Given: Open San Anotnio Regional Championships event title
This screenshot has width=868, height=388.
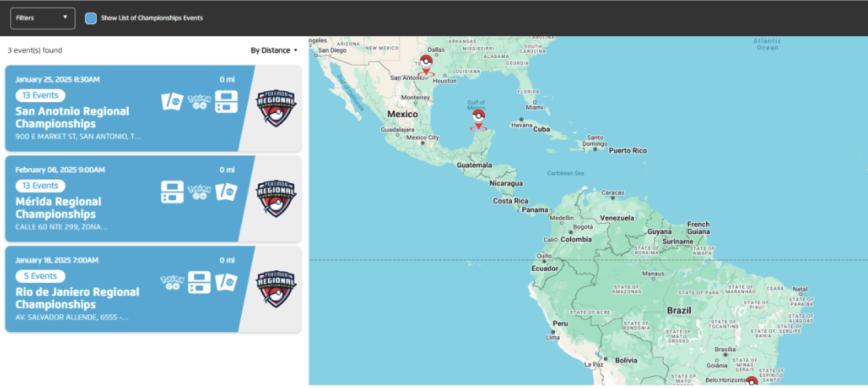Looking at the screenshot, I should tap(72, 118).
